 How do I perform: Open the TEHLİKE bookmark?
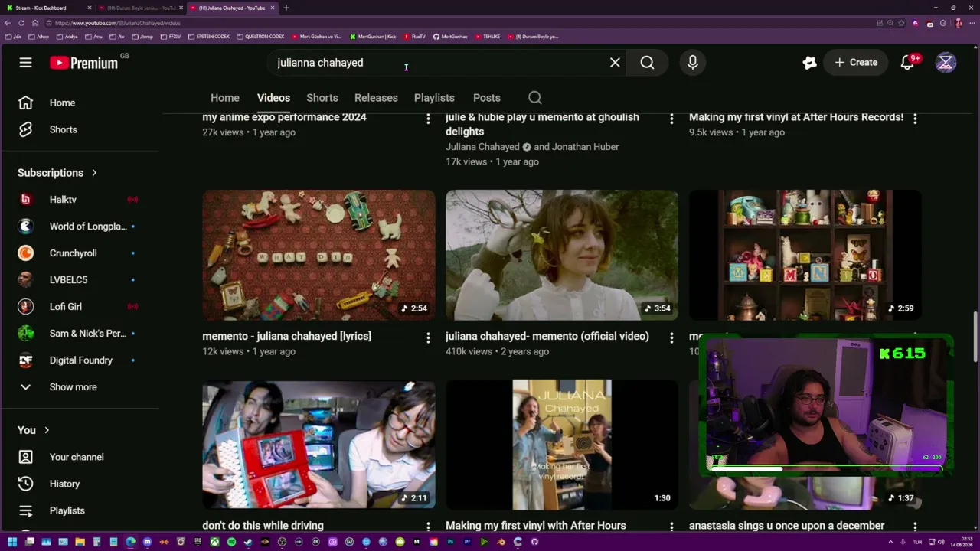(487, 37)
